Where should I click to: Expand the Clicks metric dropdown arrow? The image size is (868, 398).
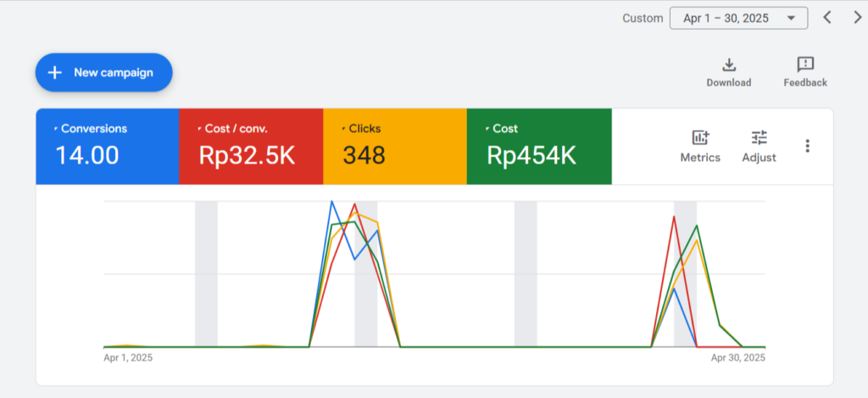tap(343, 129)
